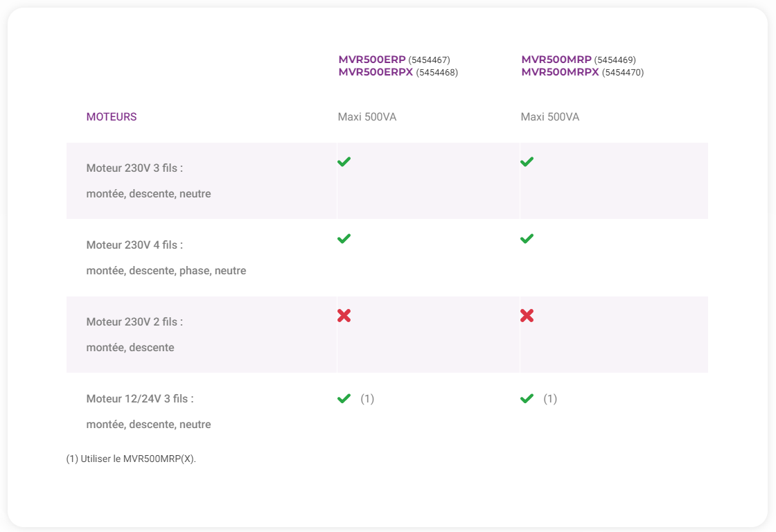Click green checkmark for 230V 4 fils under MVR500ERP
The image size is (776, 532).
344,238
